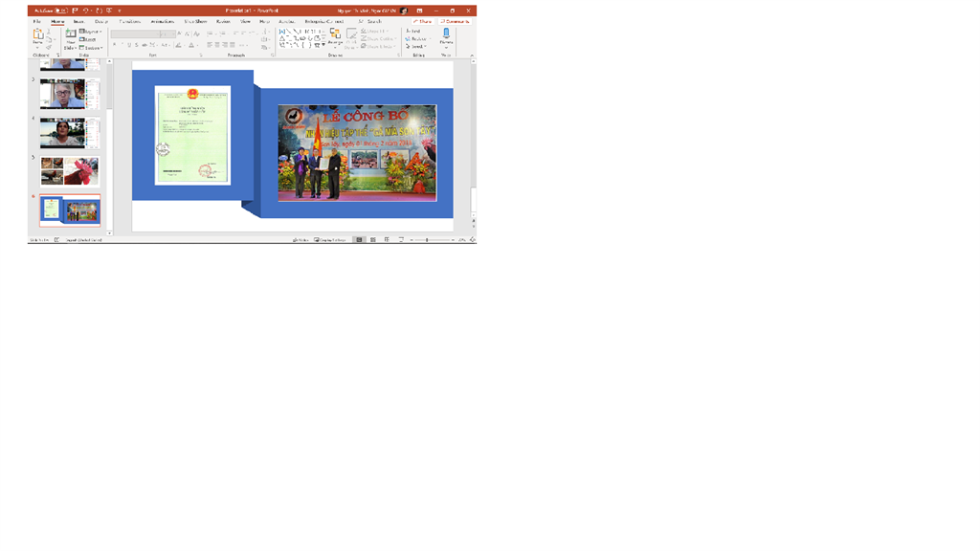Collapse the ribbon
Viewport: 980px width, 551px height.
pyautogui.click(x=472, y=55)
